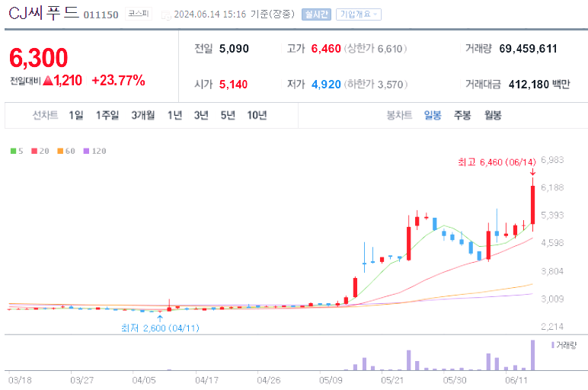Click the green 5-day moving average swatch
The height and width of the screenshot is (390, 588).
(x=13, y=151)
